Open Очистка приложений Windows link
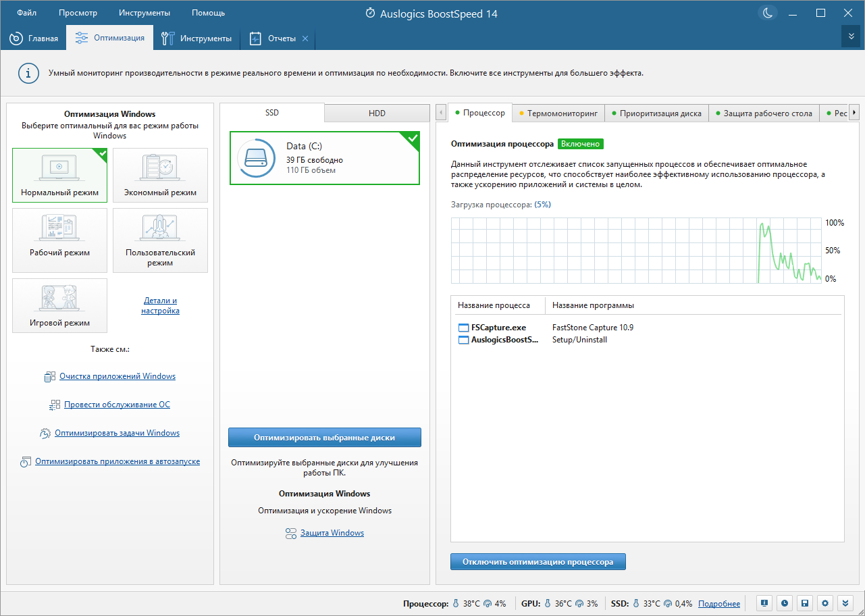The image size is (865, 616). tap(117, 376)
